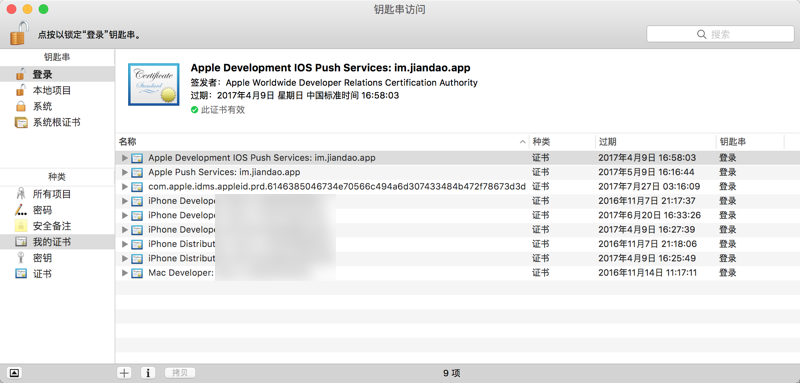Screen dimensions: 800x383
Task: Click the 搜索 search field
Action: [x=720, y=34]
